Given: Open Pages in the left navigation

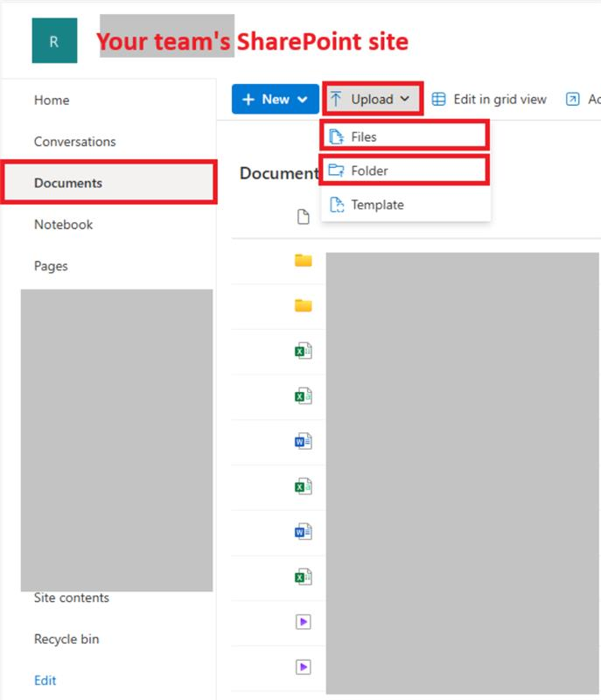Looking at the screenshot, I should click(x=51, y=266).
